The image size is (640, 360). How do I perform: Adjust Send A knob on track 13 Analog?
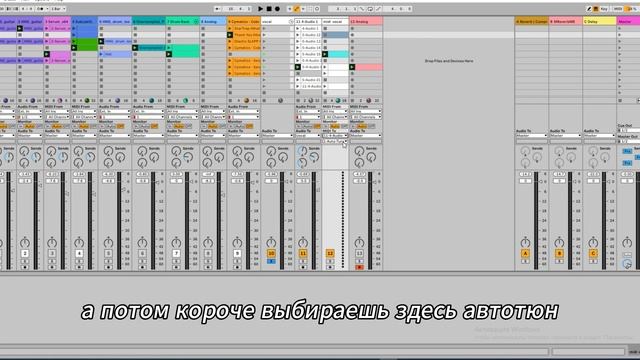(359, 151)
